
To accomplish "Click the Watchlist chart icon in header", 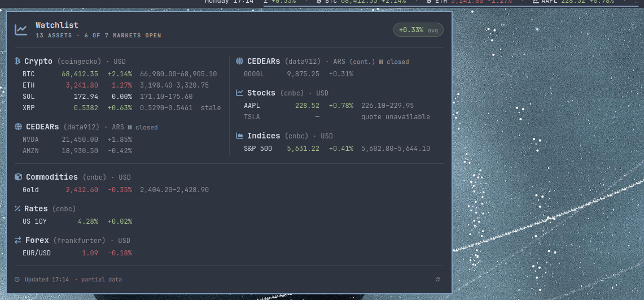I will [21, 29].
